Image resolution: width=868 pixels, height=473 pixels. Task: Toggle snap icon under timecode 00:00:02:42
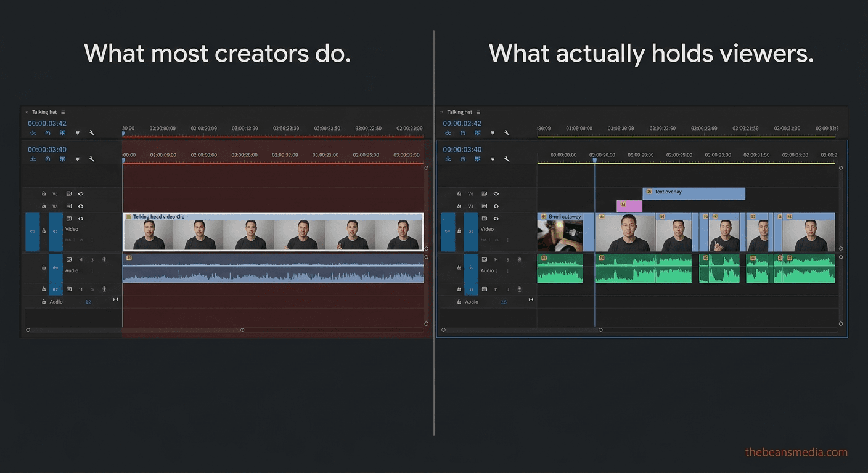click(x=448, y=133)
